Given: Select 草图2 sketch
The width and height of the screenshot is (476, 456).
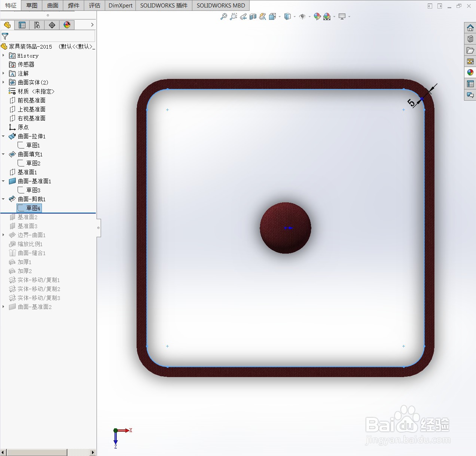Looking at the screenshot, I should click(x=29, y=163).
